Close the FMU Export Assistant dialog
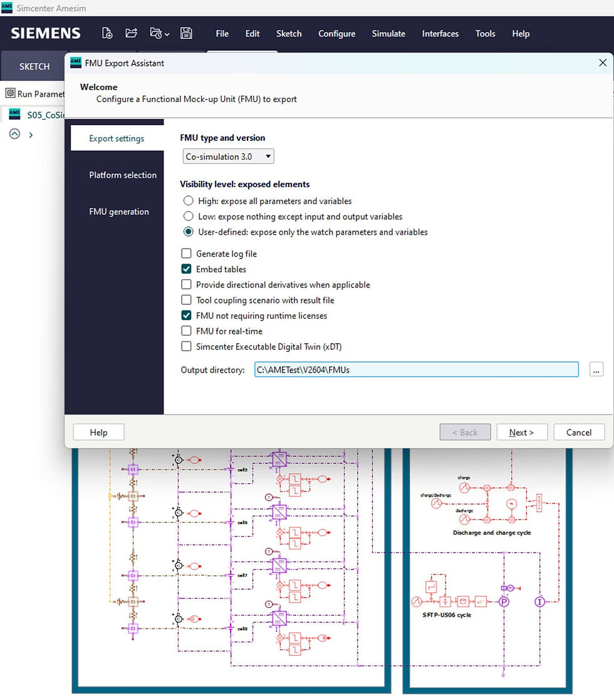This screenshot has width=614, height=700. coord(602,63)
